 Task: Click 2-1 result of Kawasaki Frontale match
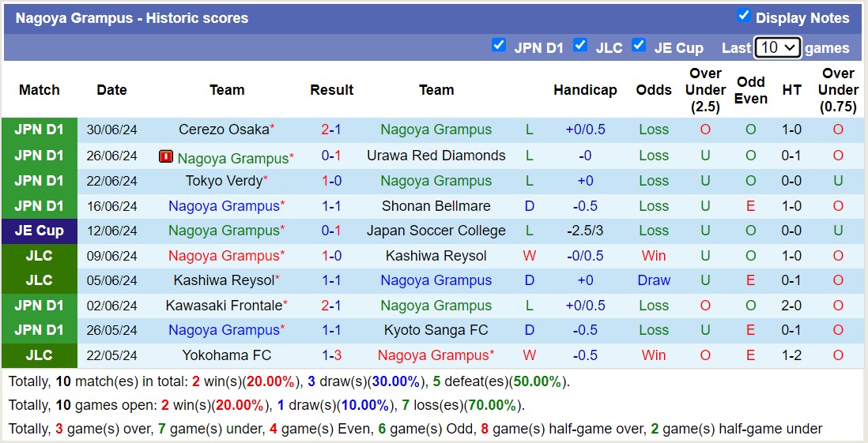[x=331, y=306]
